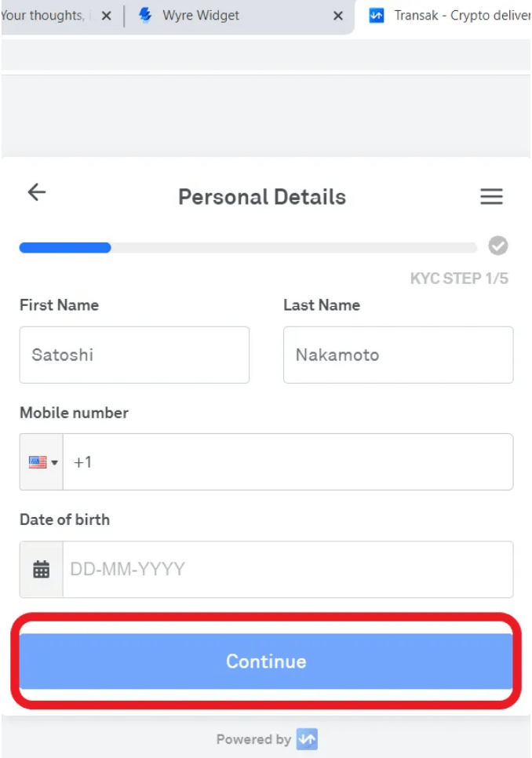Close the 'Your thoughts' browser tab
Image resolution: width=532 pixels, height=758 pixels.
coord(107,16)
